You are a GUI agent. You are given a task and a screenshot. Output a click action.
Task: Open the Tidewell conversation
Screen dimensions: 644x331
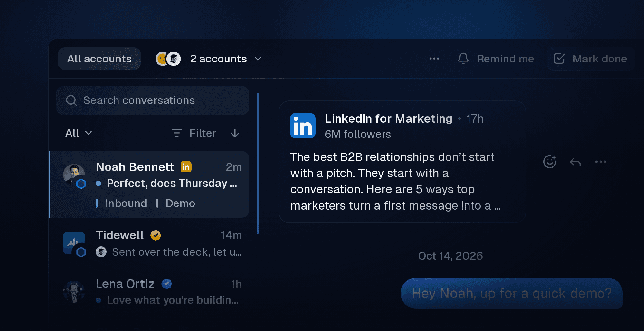pyautogui.click(x=149, y=244)
